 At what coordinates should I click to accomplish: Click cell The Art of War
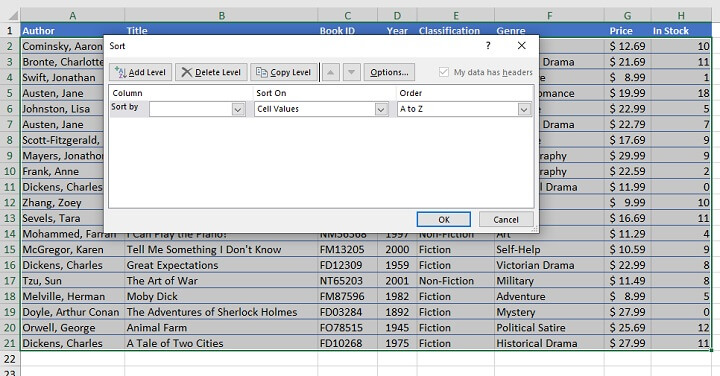(x=221, y=281)
